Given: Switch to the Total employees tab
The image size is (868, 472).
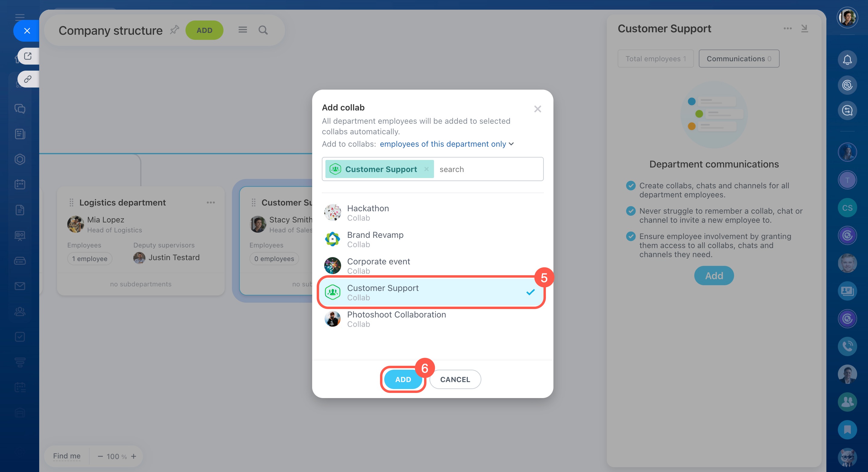Looking at the screenshot, I should pyautogui.click(x=655, y=59).
